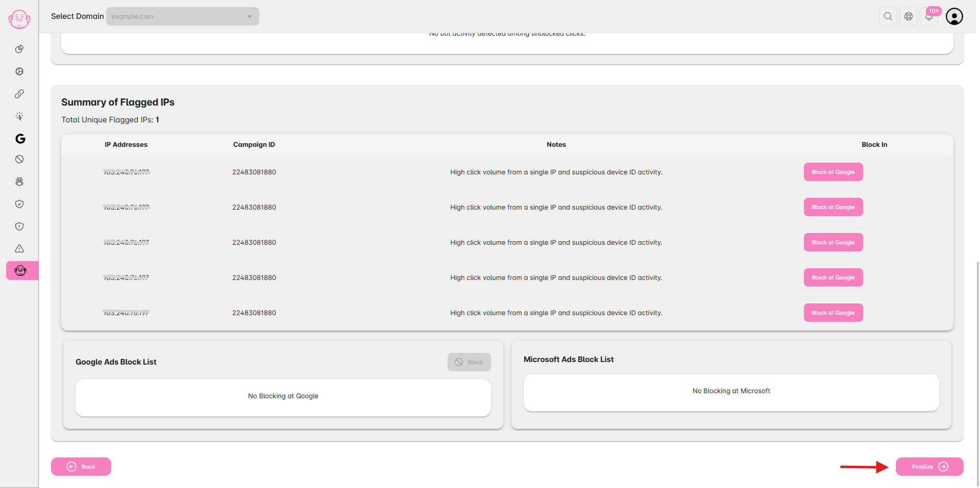Select the cursor click sidebar icon
The height and width of the screenshot is (488, 980).
pos(19,116)
